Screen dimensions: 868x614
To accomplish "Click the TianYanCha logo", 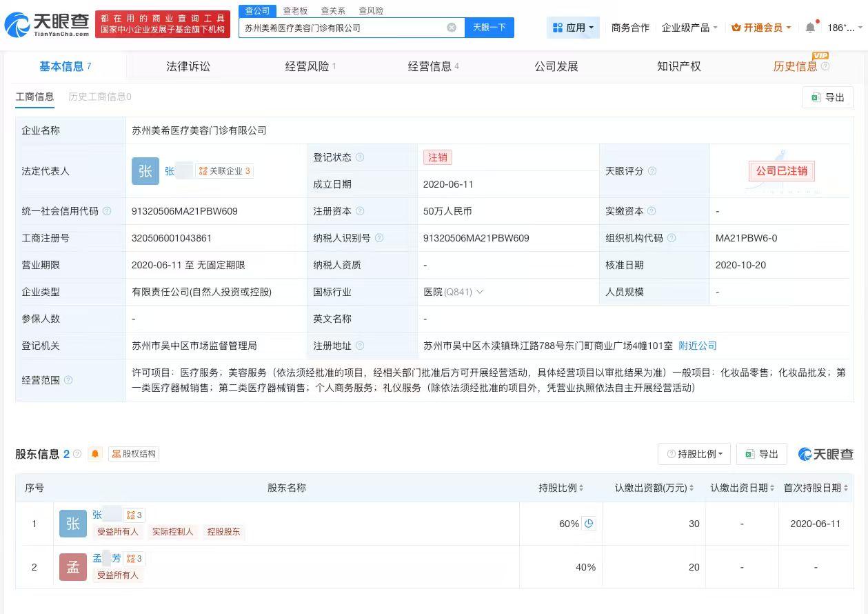I will pos(47,25).
